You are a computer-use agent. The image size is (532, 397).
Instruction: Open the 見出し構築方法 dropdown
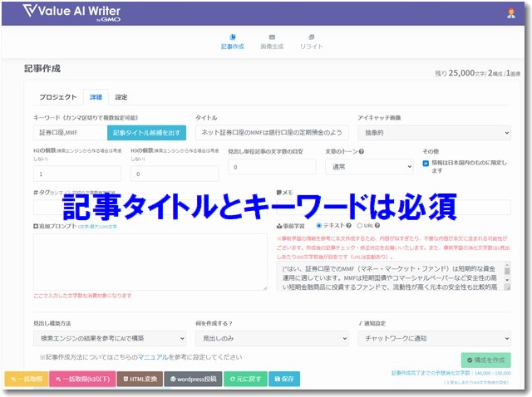(110, 338)
